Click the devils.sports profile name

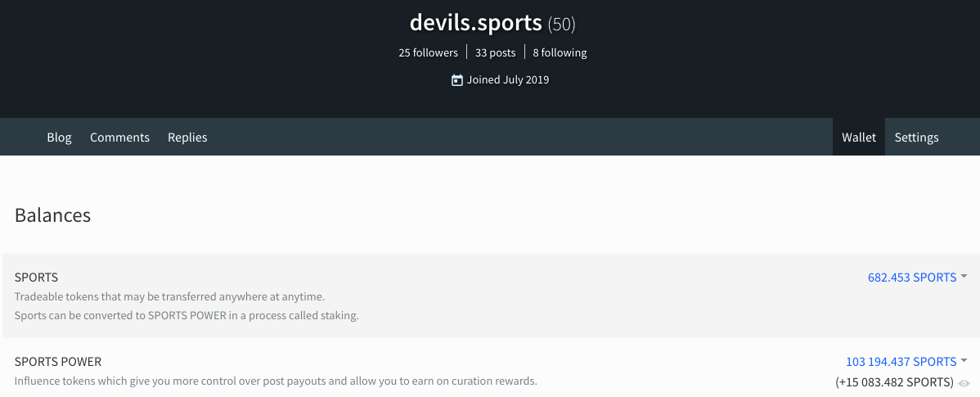click(475, 22)
